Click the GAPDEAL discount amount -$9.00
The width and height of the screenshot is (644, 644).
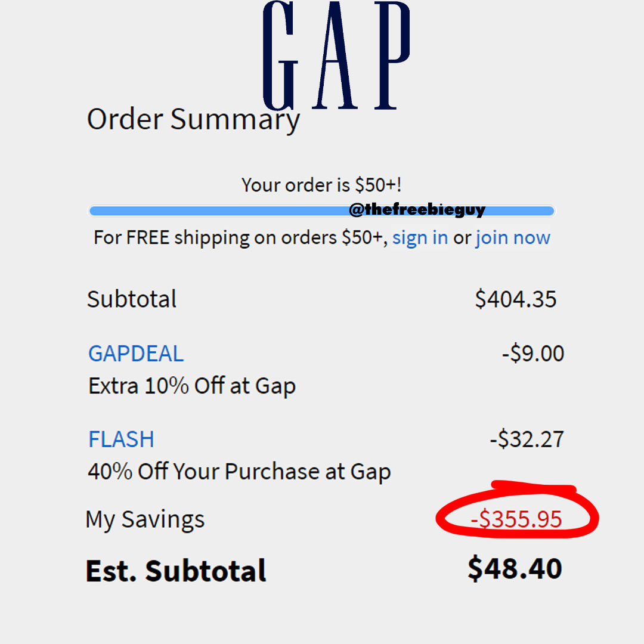[534, 354]
